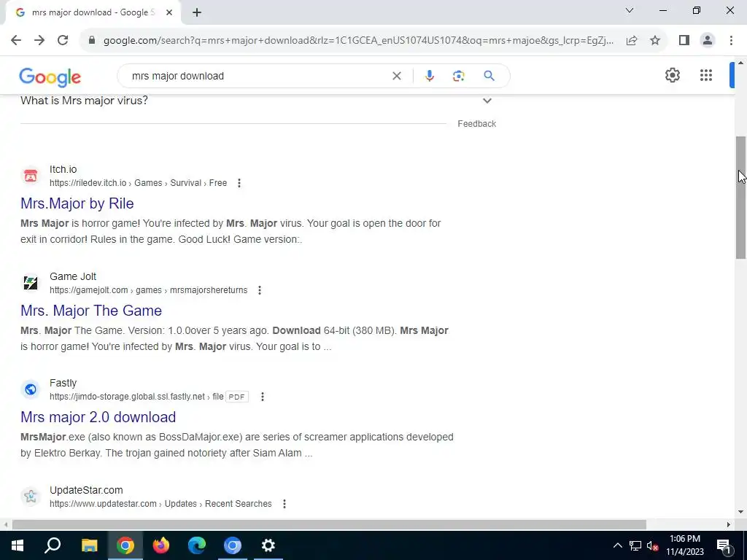The width and height of the screenshot is (747, 560).
Task: Click the Fastly globe favicon
Action: (31, 389)
